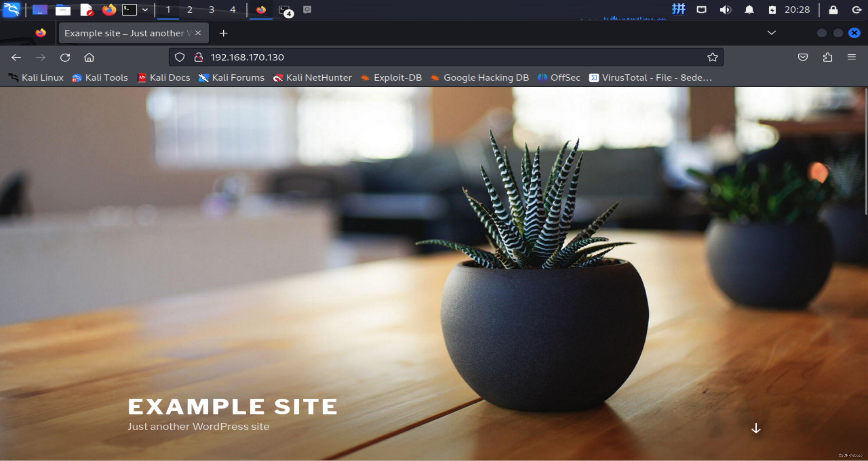
Task: Expand the list all tabs chevron
Action: (x=771, y=33)
